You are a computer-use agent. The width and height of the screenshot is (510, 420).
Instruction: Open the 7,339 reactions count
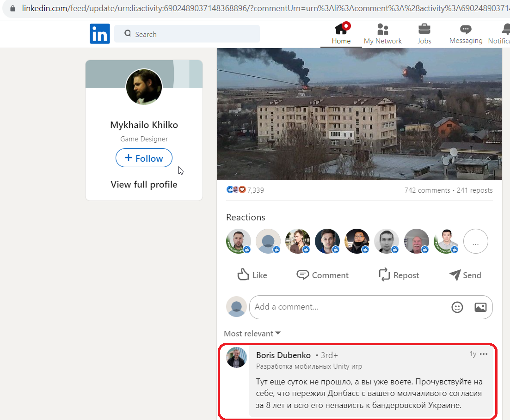(x=256, y=190)
